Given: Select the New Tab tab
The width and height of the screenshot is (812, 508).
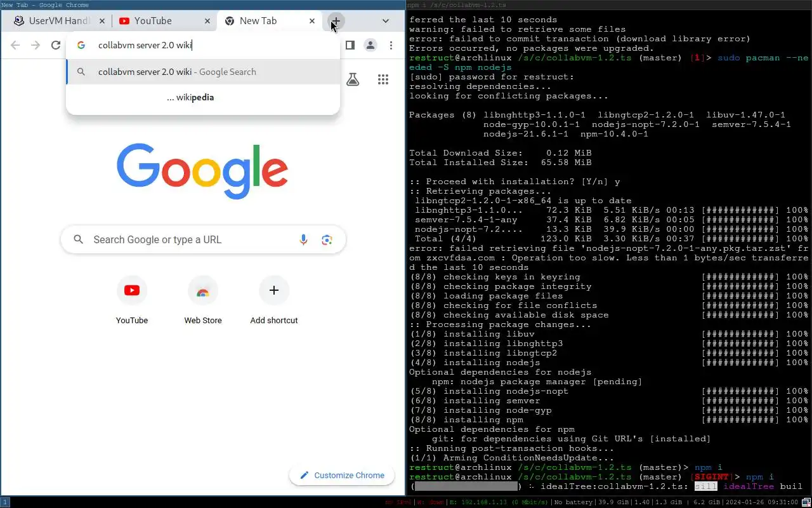Looking at the screenshot, I should 269,21.
